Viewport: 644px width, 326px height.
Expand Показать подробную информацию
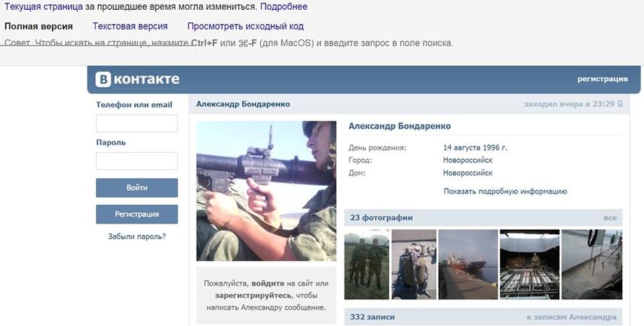coord(505,191)
